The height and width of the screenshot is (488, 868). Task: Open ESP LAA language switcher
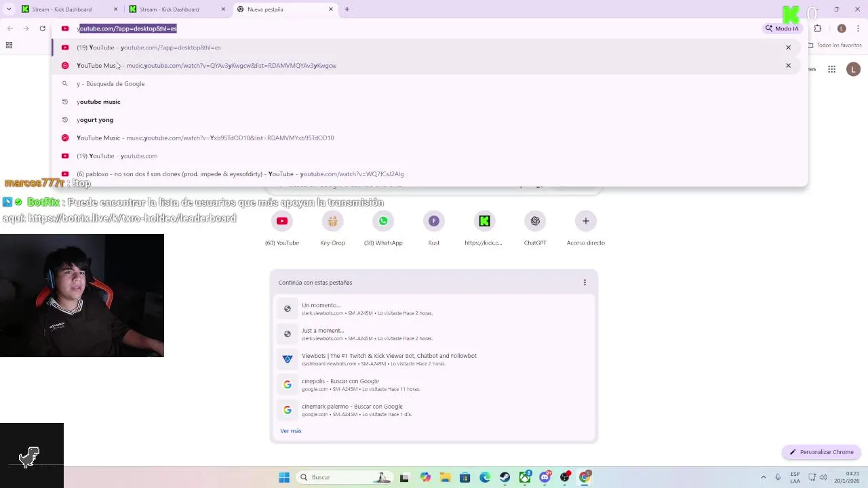pos(795,477)
